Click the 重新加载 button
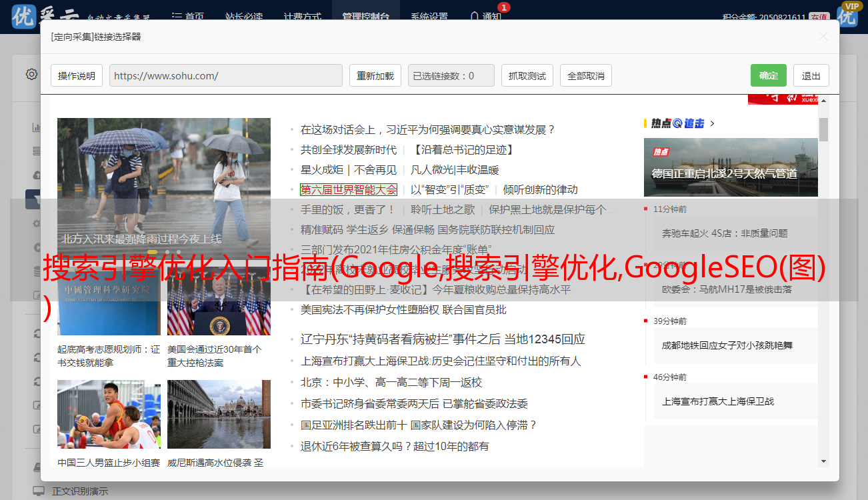 pyautogui.click(x=375, y=76)
